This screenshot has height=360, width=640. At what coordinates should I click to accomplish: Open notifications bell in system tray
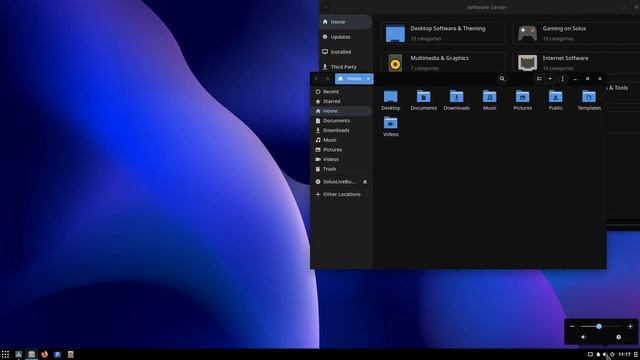598,355
